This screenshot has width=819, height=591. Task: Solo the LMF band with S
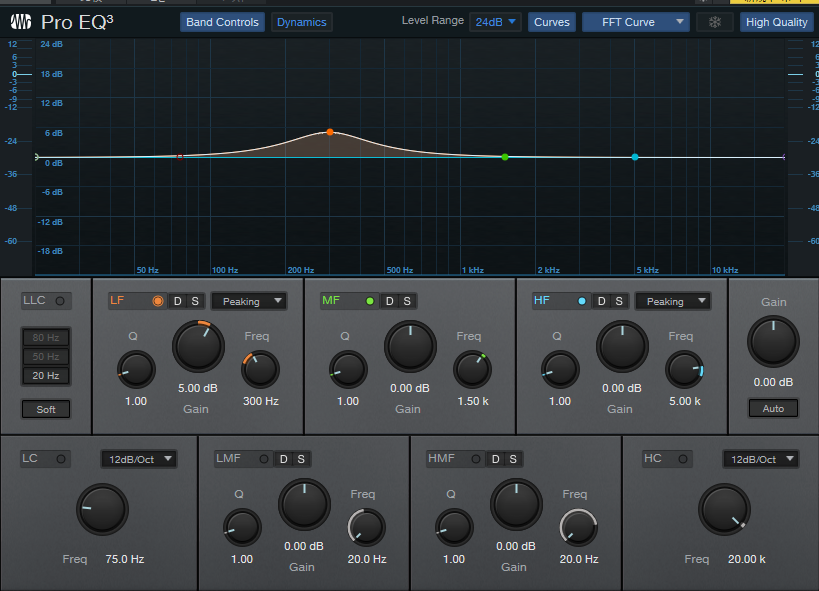click(301, 459)
